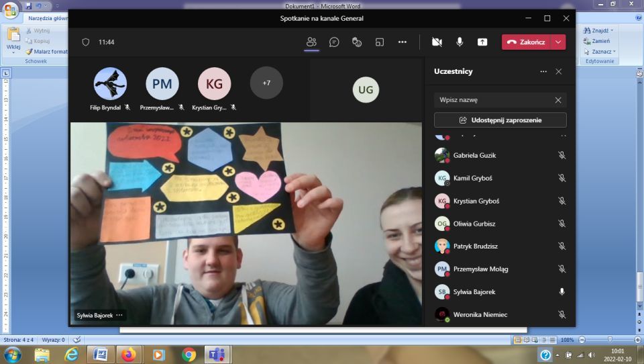Click the Udostępnij zaproszenie button
The image size is (644, 364).
tap(500, 120)
